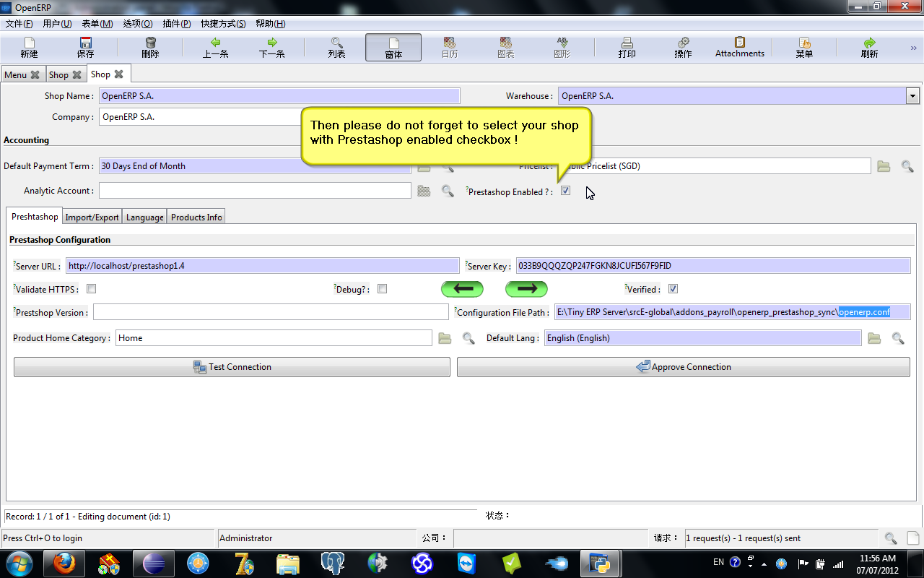The height and width of the screenshot is (578, 924).
Task: Open the 用户(U) menu
Action: 57,24
